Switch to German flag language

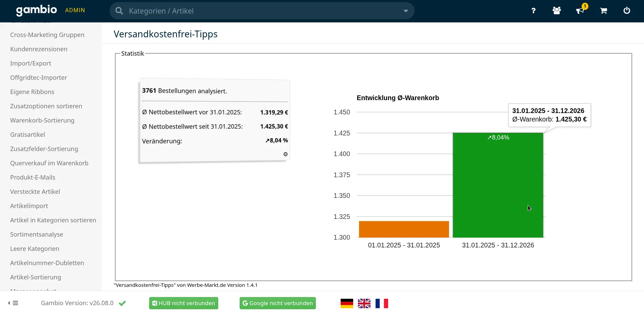347,303
